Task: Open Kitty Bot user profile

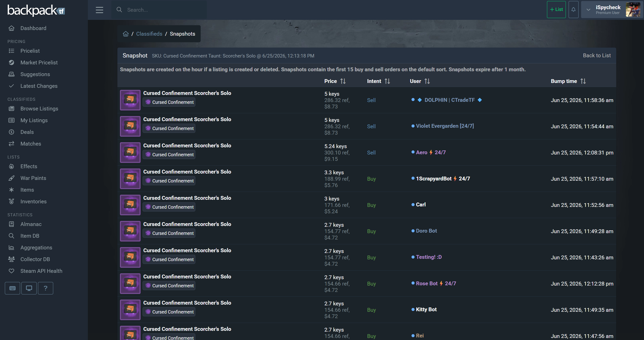Action: click(x=426, y=309)
